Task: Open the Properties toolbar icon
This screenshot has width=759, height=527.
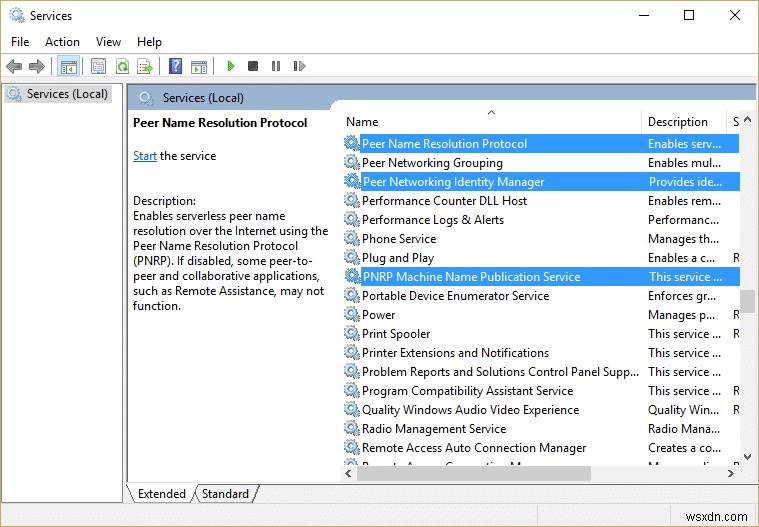Action: tap(98, 66)
